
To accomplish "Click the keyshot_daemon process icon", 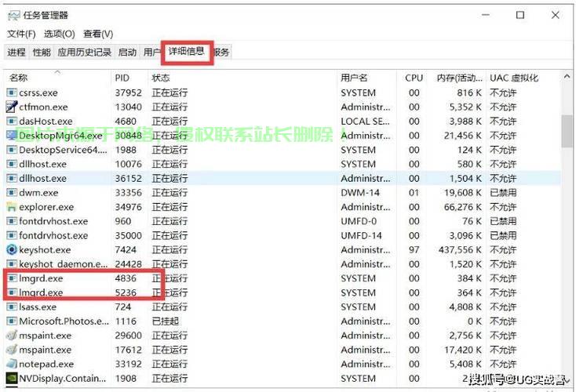I will [x=12, y=264].
